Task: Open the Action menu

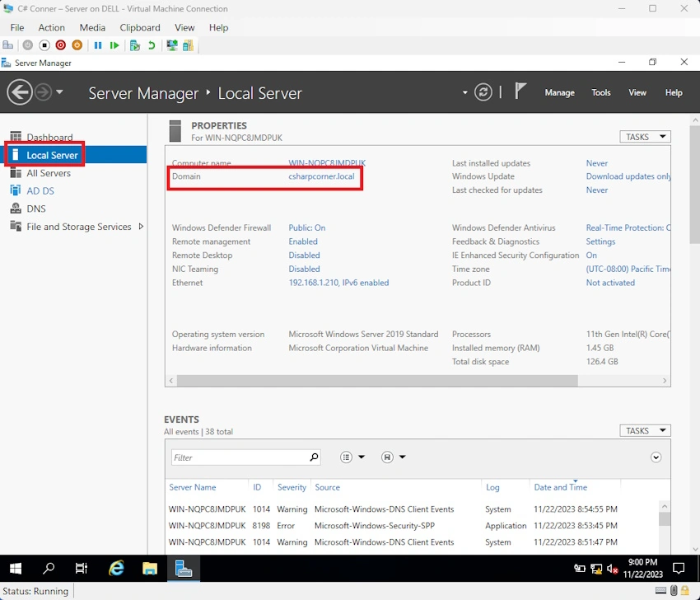Action: 51,28
